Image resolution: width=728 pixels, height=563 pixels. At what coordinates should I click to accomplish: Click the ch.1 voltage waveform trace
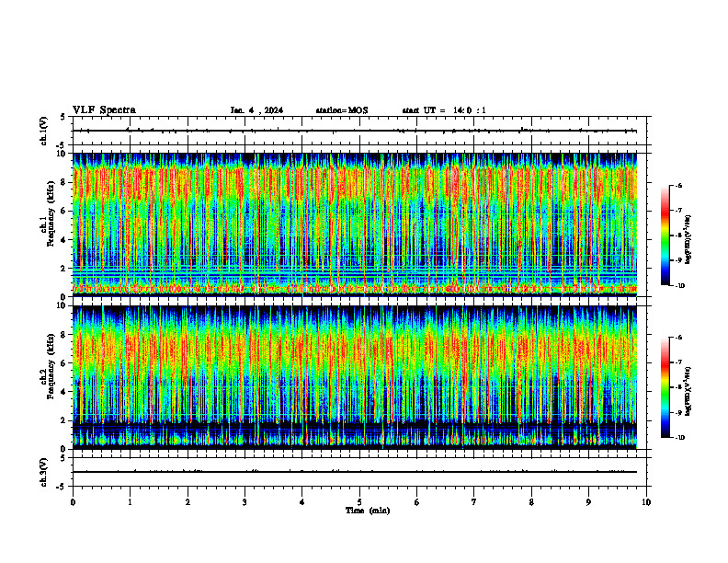click(x=355, y=131)
